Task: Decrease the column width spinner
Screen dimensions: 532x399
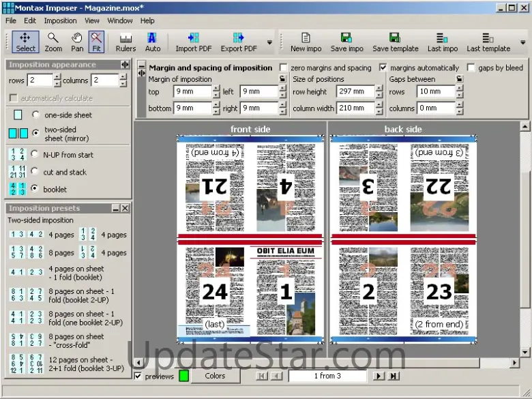Action: coord(379,111)
